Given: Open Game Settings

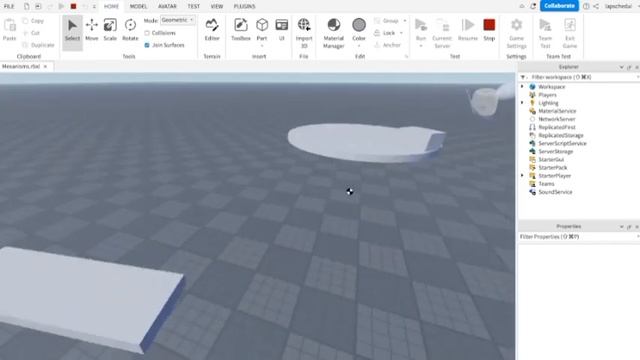Looking at the screenshot, I should pos(516,33).
